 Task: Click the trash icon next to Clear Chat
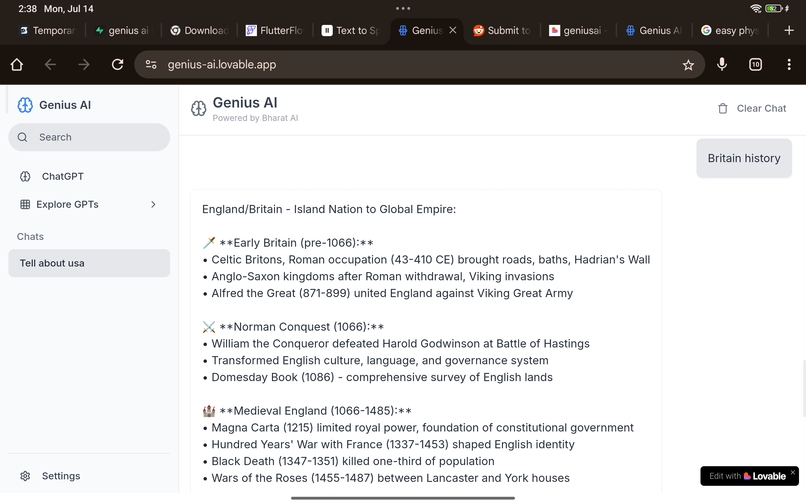(x=723, y=109)
